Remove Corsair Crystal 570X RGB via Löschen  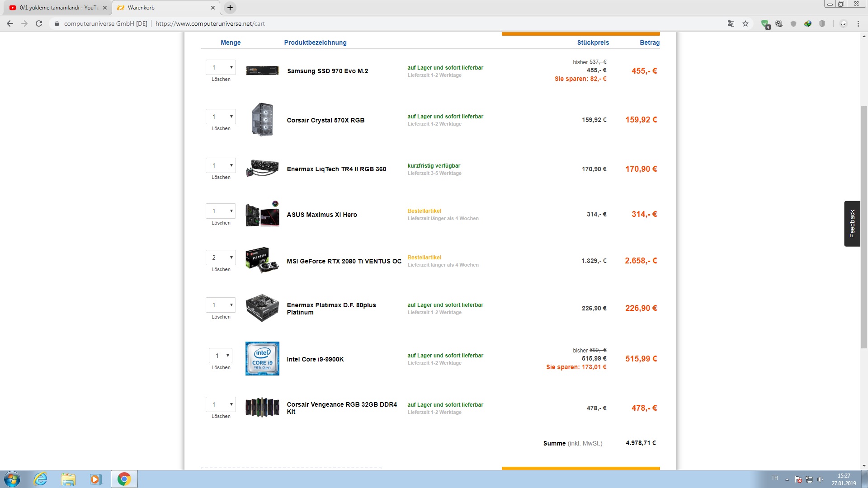[221, 129]
